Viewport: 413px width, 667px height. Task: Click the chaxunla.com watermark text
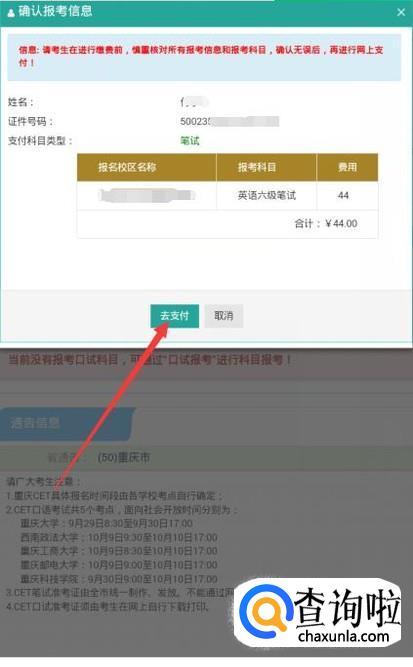coord(344,636)
